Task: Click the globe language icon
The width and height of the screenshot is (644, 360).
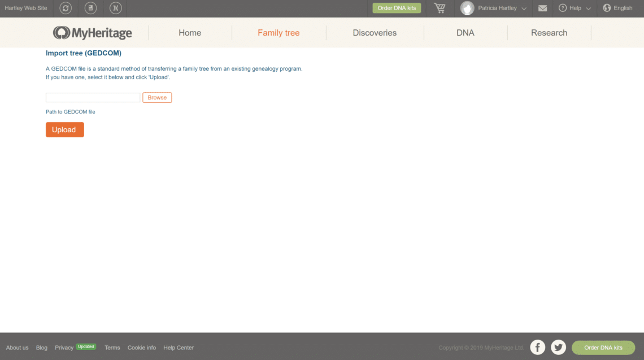Action: pyautogui.click(x=606, y=8)
